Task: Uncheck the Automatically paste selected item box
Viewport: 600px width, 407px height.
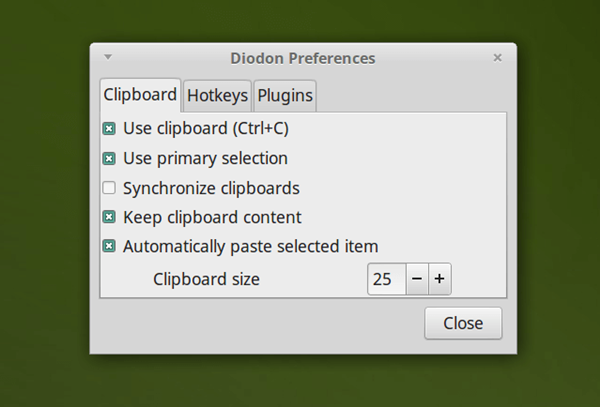Action: (x=109, y=246)
